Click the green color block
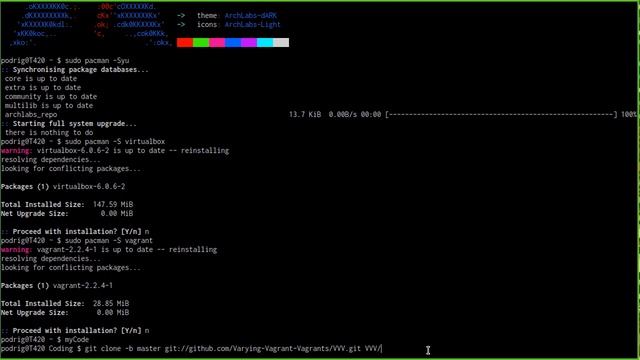640x360 pixels. (x=201, y=42)
